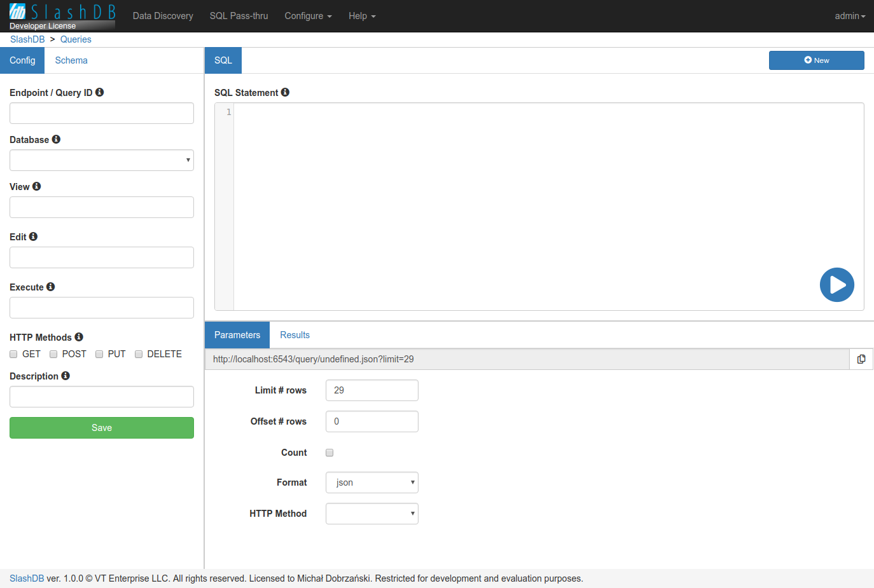
Task: Toggle the Count checkbox
Action: 329,453
